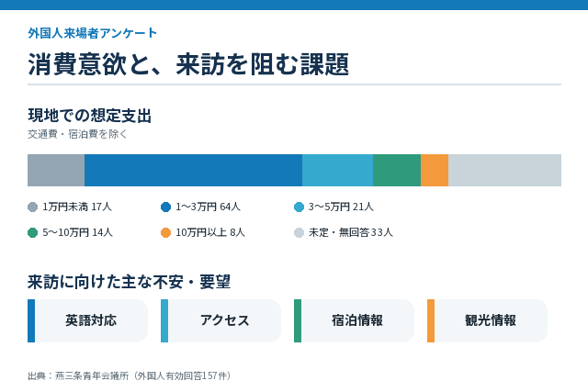The image size is (588, 392).
Task: Click the legend text "5〜10万円 14人"
Action: [77, 233]
